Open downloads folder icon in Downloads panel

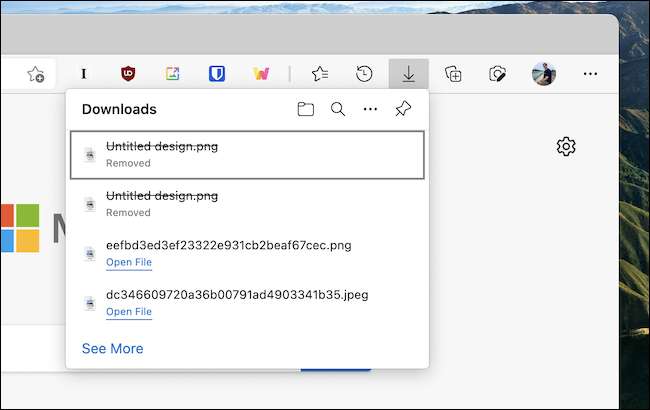click(x=306, y=109)
